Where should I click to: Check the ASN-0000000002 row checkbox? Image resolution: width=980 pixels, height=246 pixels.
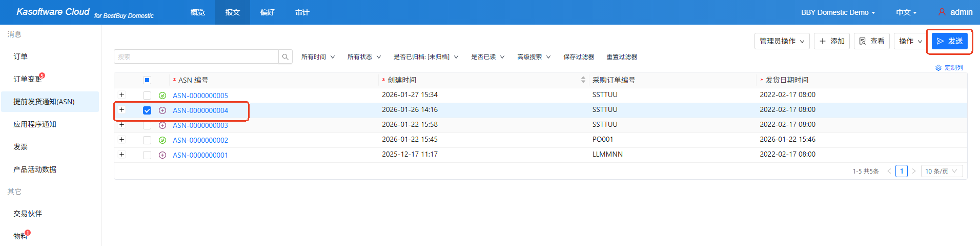[x=147, y=140]
